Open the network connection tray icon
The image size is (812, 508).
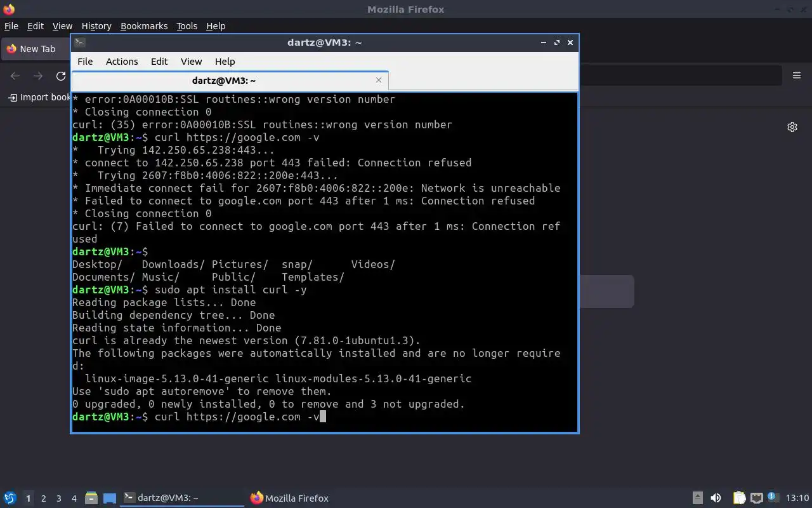tap(756, 498)
